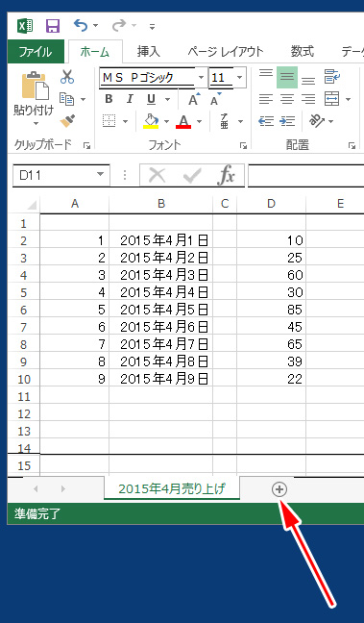The width and height of the screenshot is (364, 623).
Task: Save the workbook with floppy icon
Action: point(53,26)
